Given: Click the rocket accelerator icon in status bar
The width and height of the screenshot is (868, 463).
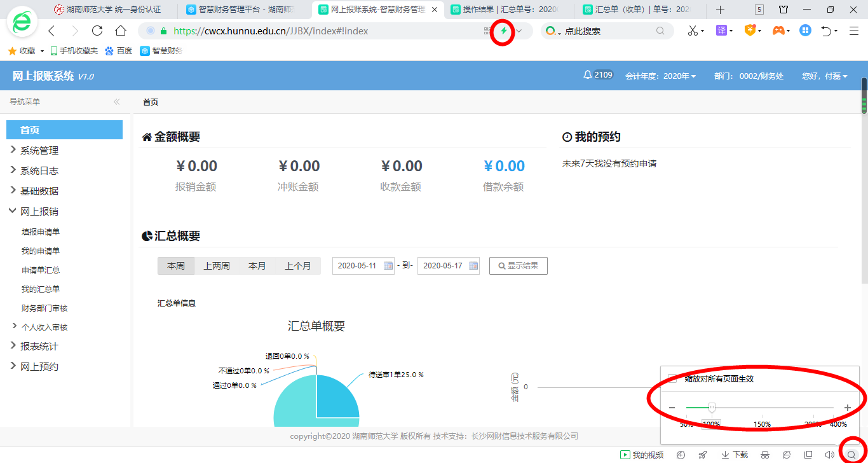Looking at the screenshot, I should click(702, 455).
